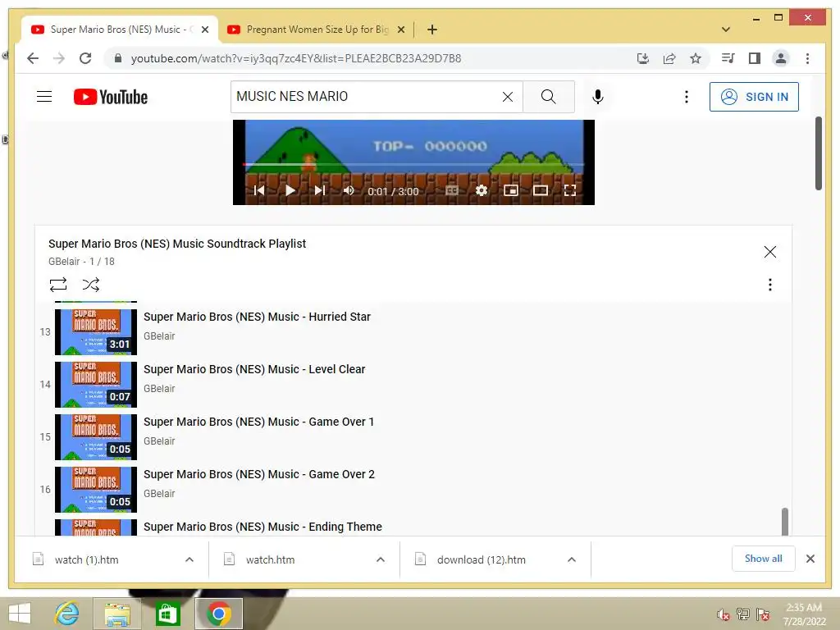Viewport: 840px width, 630px height.
Task: Skip to next video in player
Action: pos(320,190)
